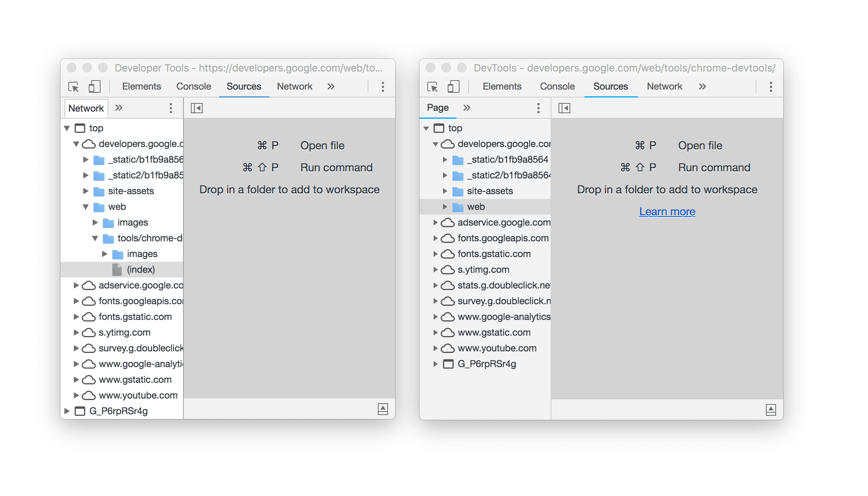Screen dimensions: 868x496
Task: Click the toggle device toolbar icon right
Action: click(455, 87)
